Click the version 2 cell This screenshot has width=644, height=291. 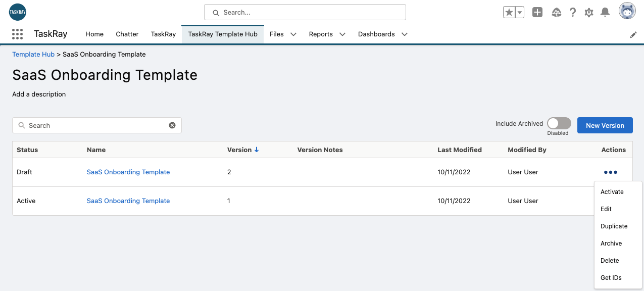pyautogui.click(x=229, y=172)
